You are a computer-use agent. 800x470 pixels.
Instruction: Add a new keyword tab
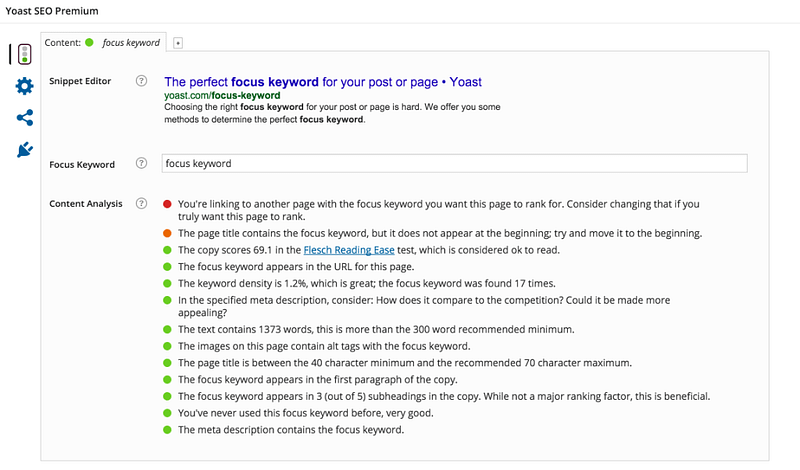pyautogui.click(x=178, y=43)
